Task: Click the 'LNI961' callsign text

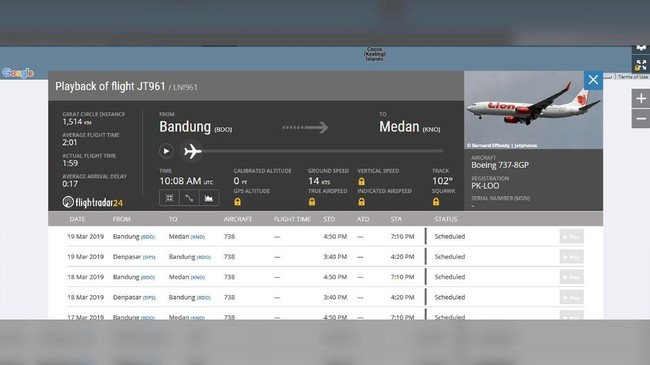Action: click(x=185, y=88)
